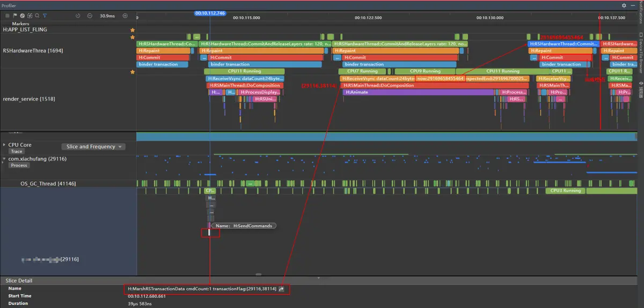
Task: Toggle favorite star for H:APP_LIST_FLING row
Action: pos(132,31)
